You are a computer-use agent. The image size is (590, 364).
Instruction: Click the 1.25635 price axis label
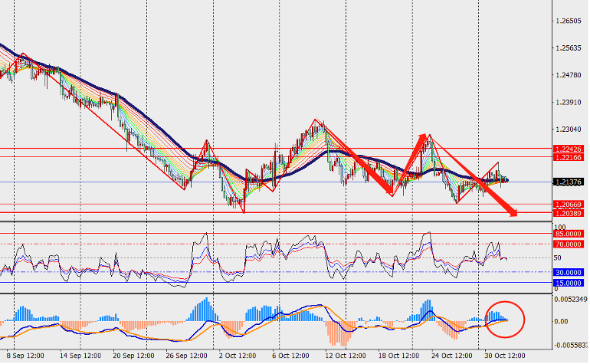569,48
